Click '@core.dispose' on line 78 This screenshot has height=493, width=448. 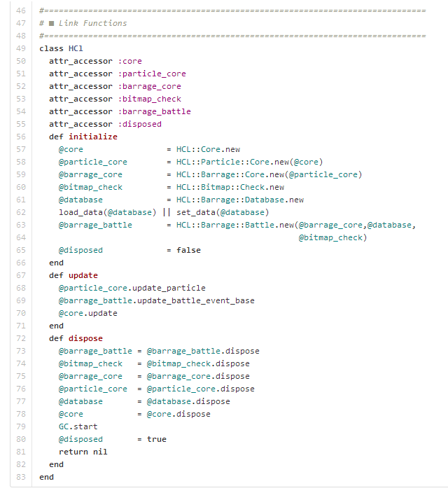(x=178, y=414)
